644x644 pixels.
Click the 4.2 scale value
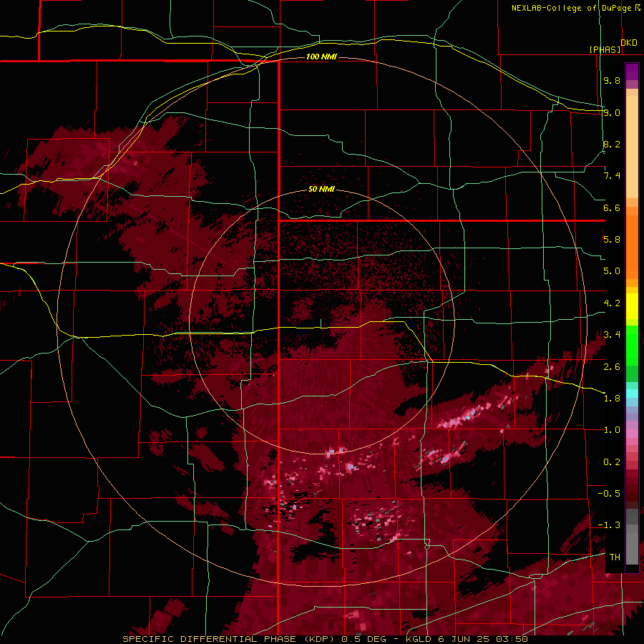click(x=612, y=303)
